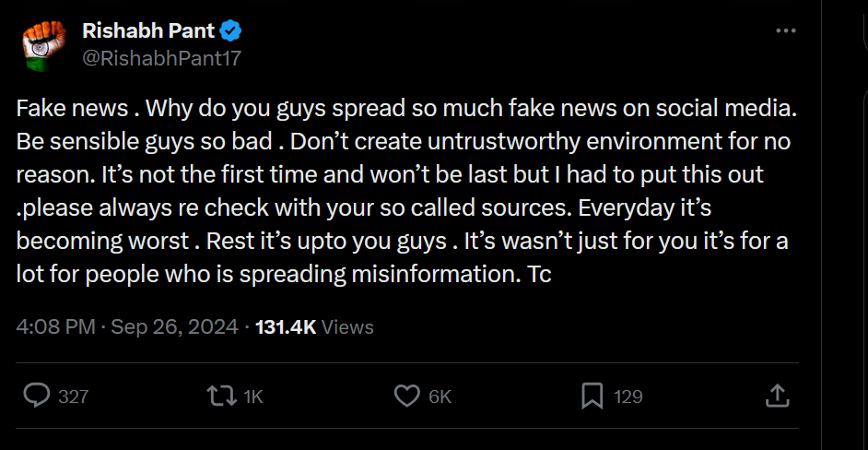Click the 129 bookmarks count
868x450 pixels.
[628, 397]
